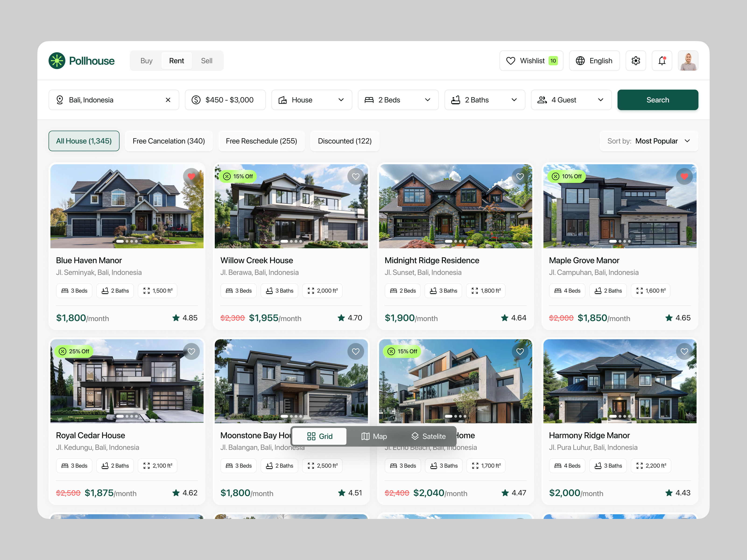Select the Sell tab
Screen dimensions: 747x560
pyautogui.click(x=207, y=60)
